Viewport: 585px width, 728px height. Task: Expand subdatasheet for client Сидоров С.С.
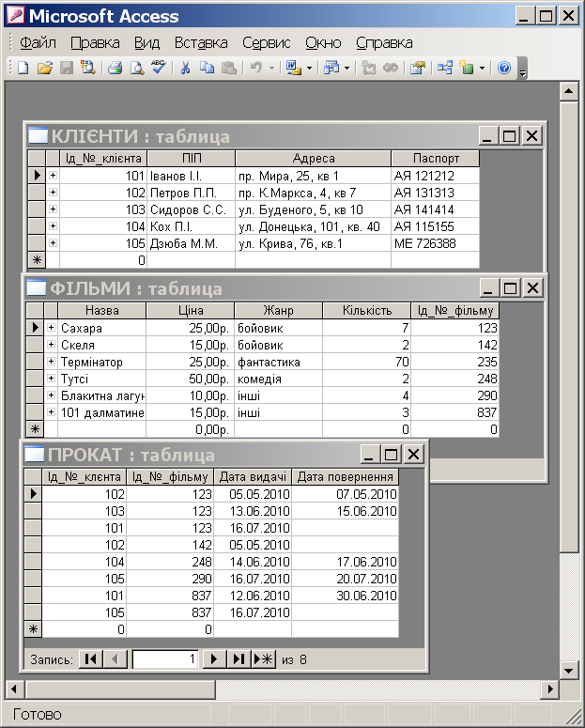[x=53, y=209]
